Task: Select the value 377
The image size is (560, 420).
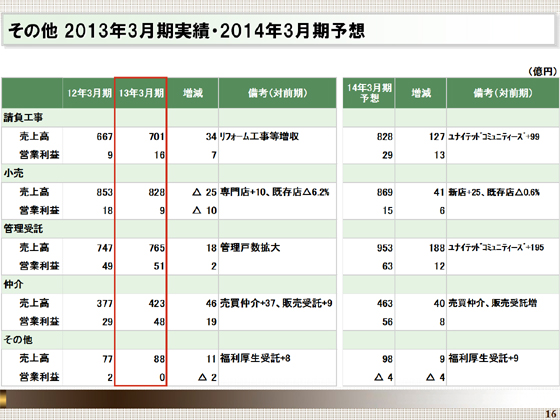Action: (105, 304)
